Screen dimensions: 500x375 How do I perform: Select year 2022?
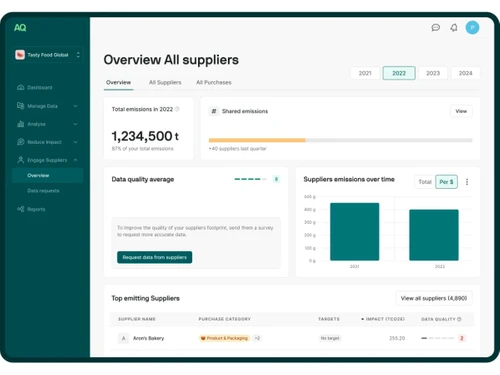point(399,73)
